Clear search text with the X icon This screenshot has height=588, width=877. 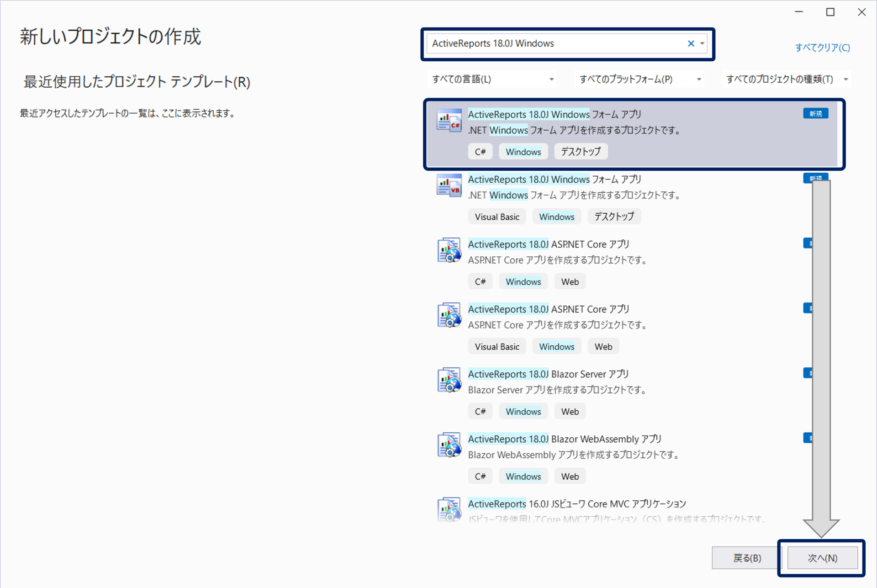(691, 43)
